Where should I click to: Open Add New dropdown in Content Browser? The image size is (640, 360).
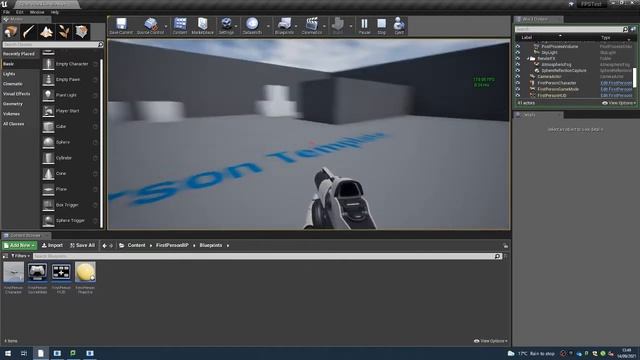19,246
